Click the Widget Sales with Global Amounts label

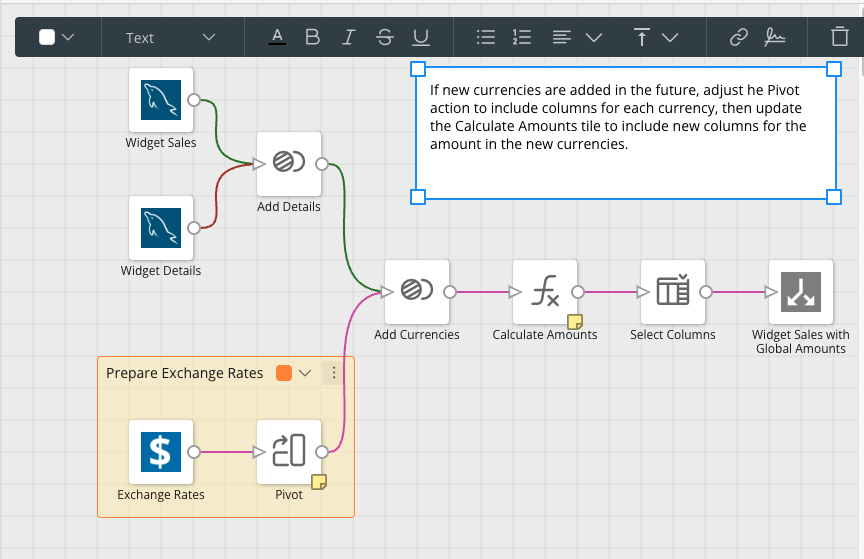pos(801,341)
